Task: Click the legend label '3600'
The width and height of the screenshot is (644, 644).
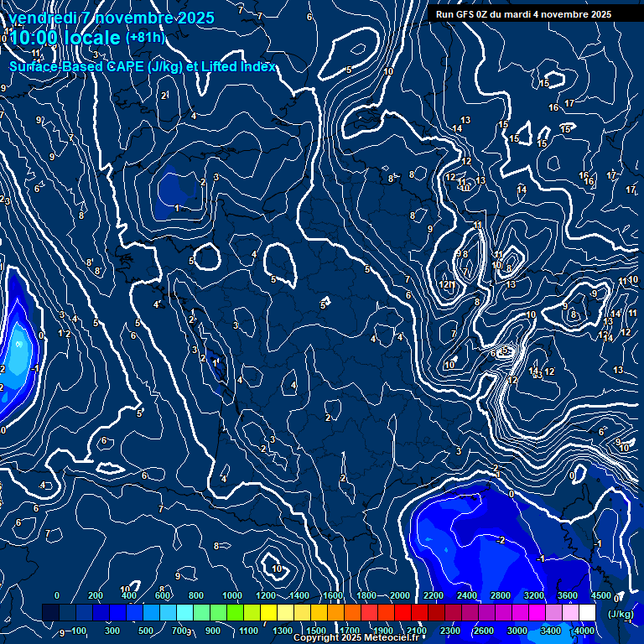Action: pos(568,595)
